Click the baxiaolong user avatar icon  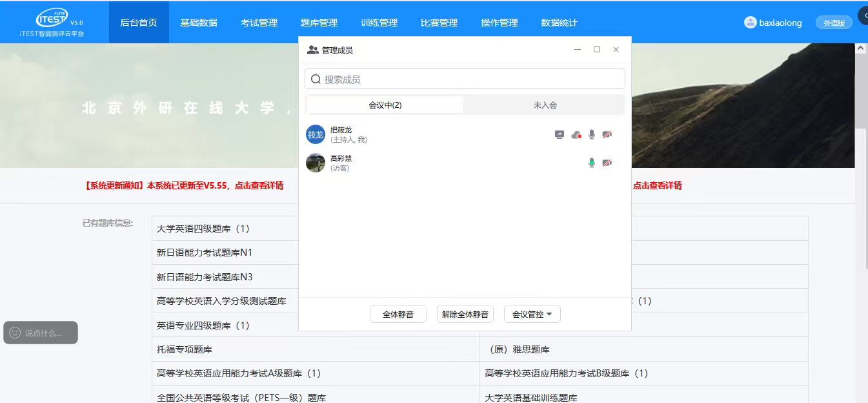click(x=750, y=23)
